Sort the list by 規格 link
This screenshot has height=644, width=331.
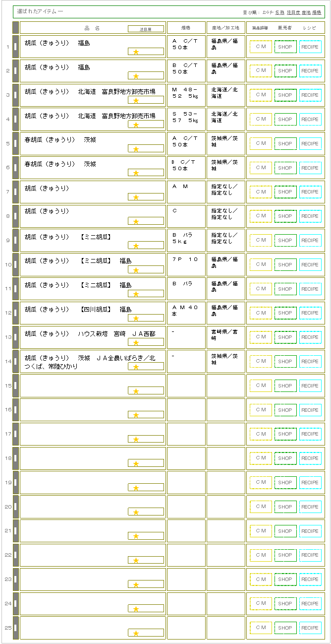pyautogui.click(x=317, y=12)
